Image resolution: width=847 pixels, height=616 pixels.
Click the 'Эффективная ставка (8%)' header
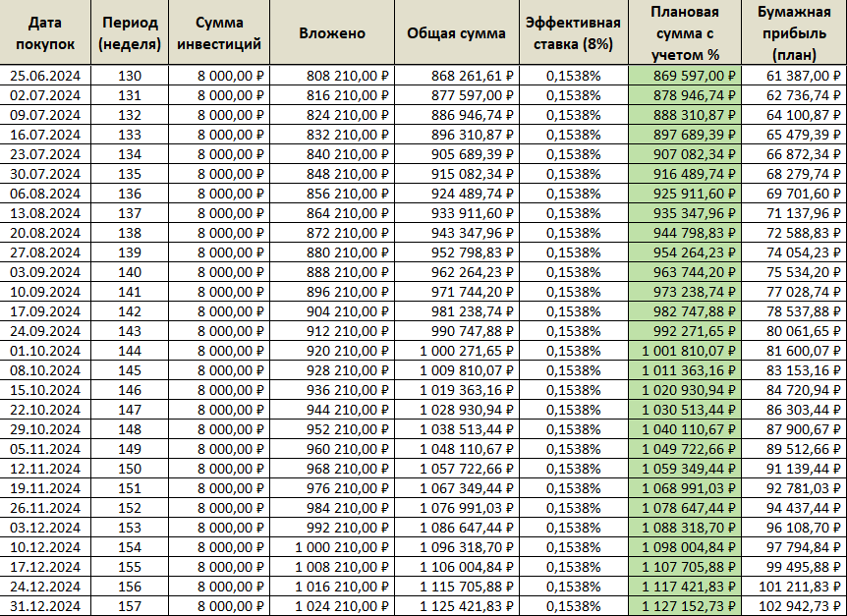coord(573,32)
